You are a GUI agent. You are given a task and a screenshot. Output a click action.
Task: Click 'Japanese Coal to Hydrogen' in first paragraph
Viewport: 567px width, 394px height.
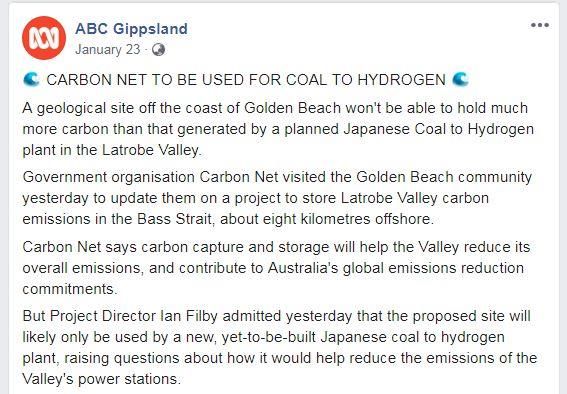tap(438, 129)
